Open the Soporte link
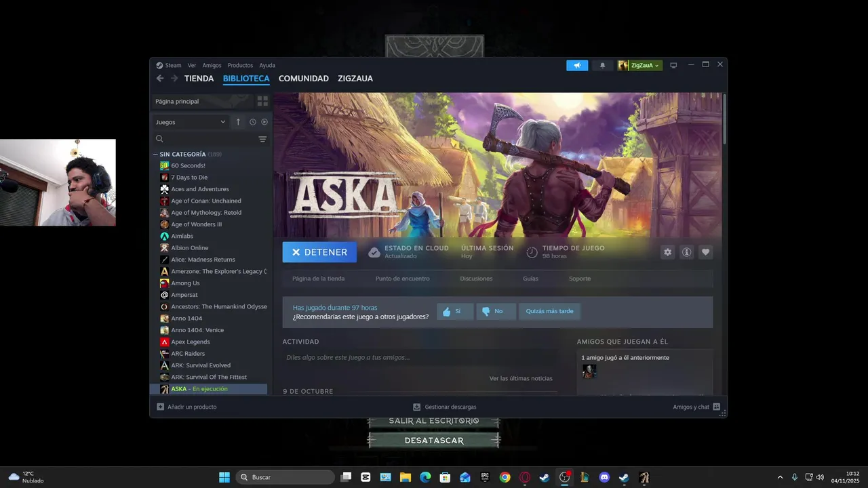This screenshot has height=488, width=868. (580, 279)
